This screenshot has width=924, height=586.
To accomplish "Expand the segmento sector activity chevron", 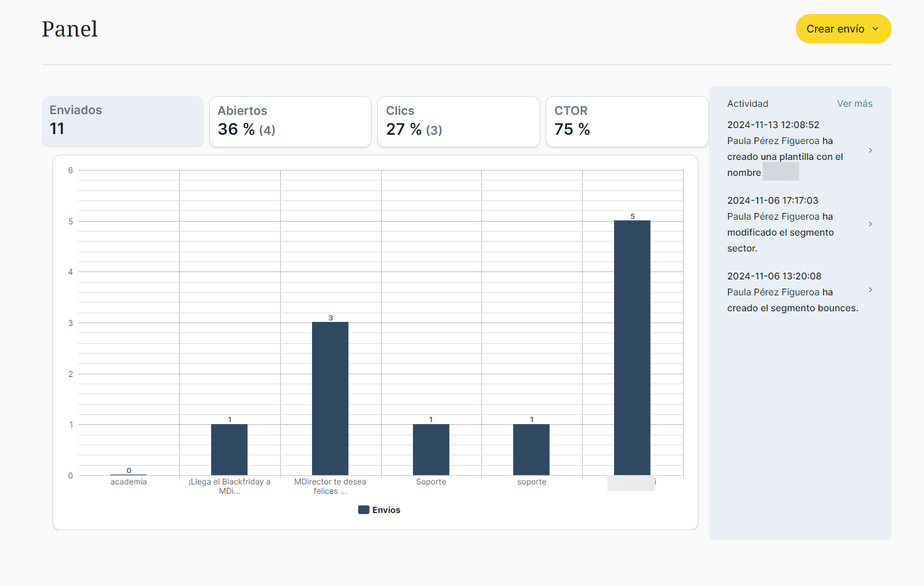I will click(x=870, y=224).
